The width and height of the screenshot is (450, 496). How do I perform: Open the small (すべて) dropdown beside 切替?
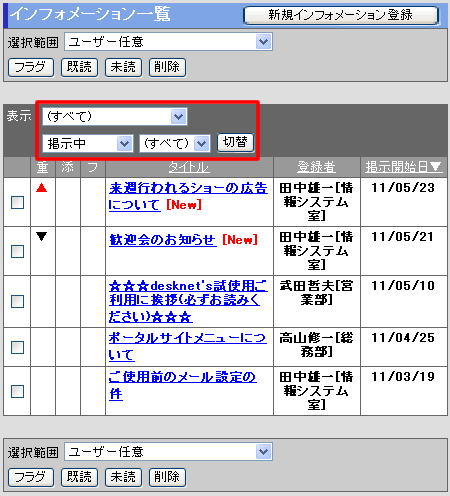175,144
